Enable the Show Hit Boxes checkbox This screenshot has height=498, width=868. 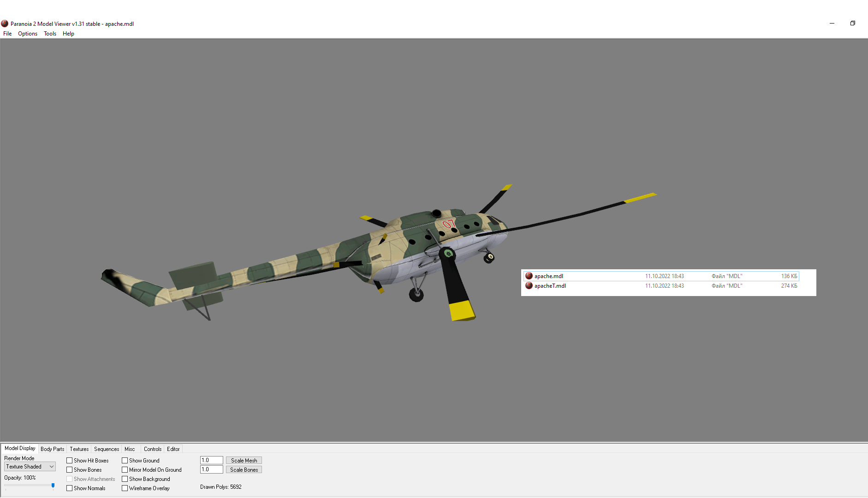pyautogui.click(x=70, y=461)
